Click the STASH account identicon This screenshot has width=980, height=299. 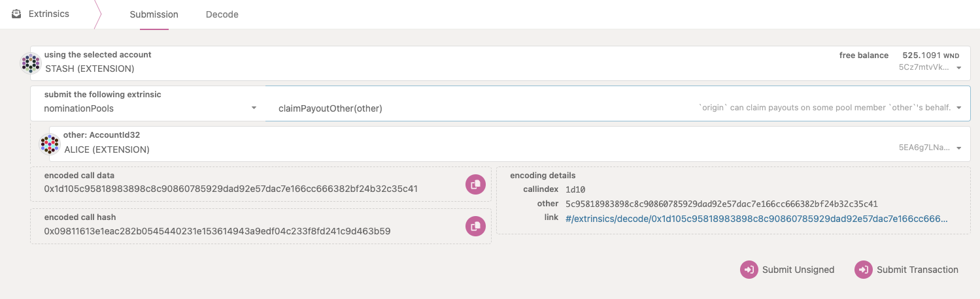[31, 63]
